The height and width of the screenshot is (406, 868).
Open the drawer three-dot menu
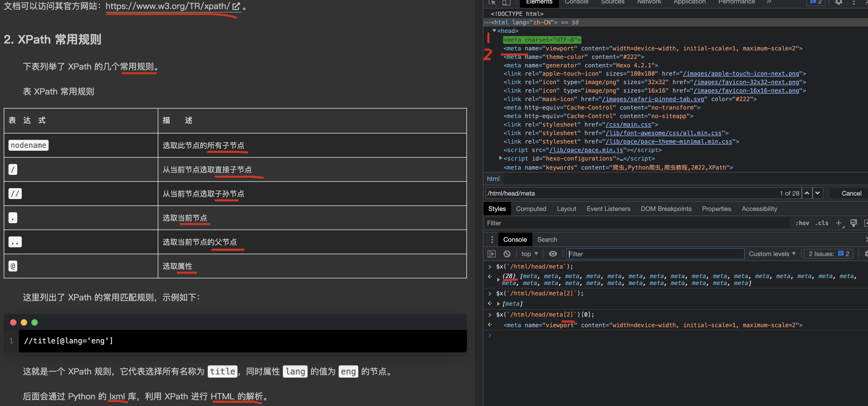coord(492,239)
